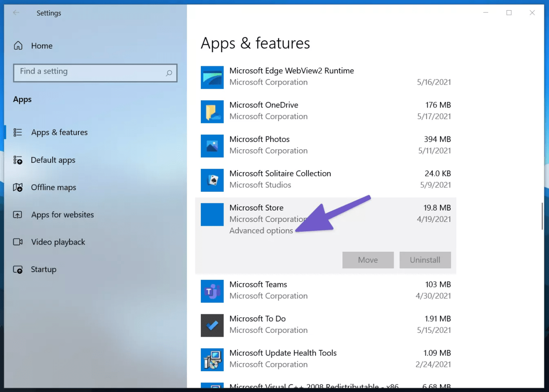The height and width of the screenshot is (392, 549).
Task: Open Video playback settings
Action: [x=58, y=242]
